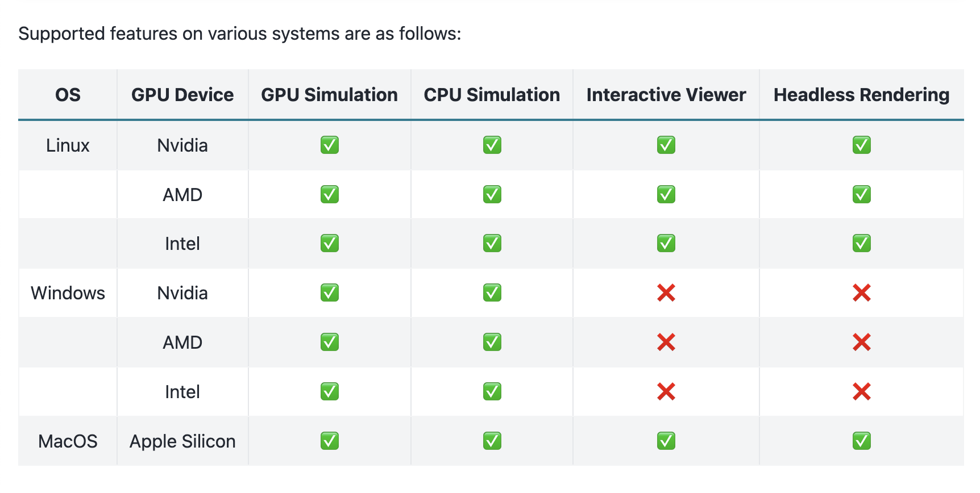
Task: Click the Windows AMD Headless Rendering red cross
Action: pos(861,342)
